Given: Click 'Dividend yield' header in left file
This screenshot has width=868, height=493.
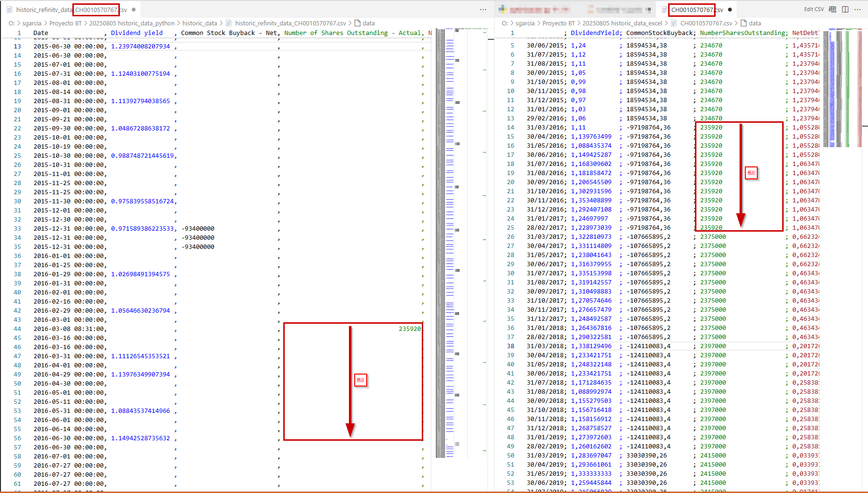Looking at the screenshot, I should tap(137, 33).
